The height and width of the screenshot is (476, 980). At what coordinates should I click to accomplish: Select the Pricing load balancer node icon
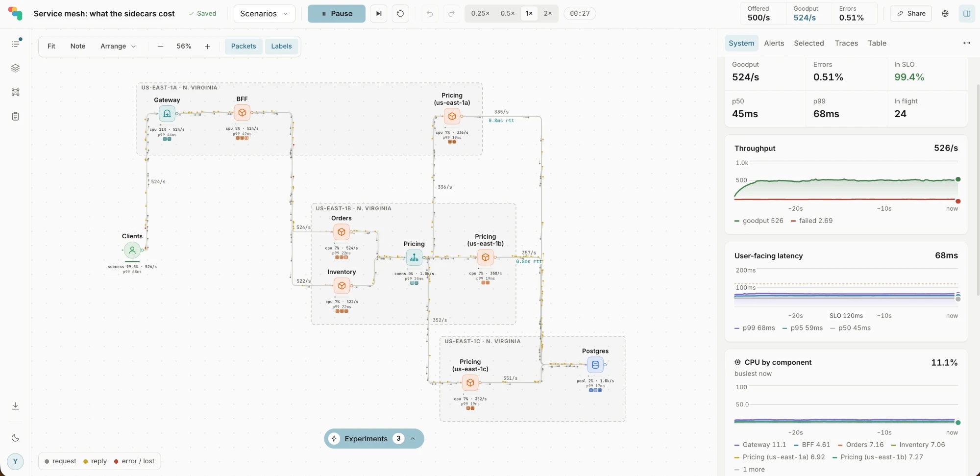point(414,257)
